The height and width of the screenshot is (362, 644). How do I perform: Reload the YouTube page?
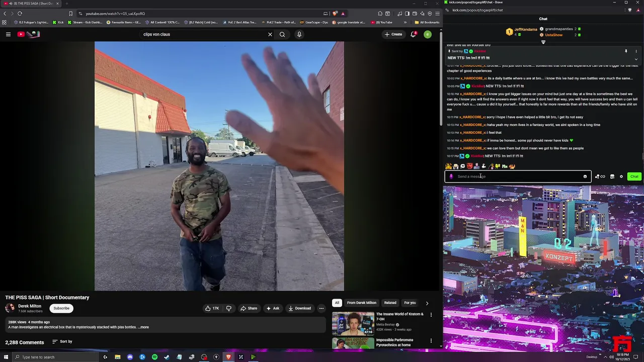(20, 14)
